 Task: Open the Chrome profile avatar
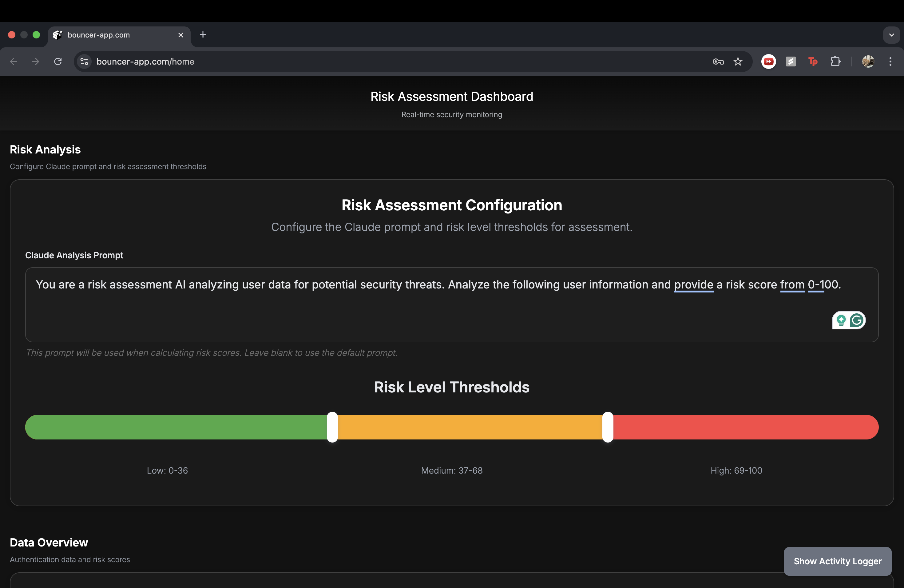click(x=868, y=62)
